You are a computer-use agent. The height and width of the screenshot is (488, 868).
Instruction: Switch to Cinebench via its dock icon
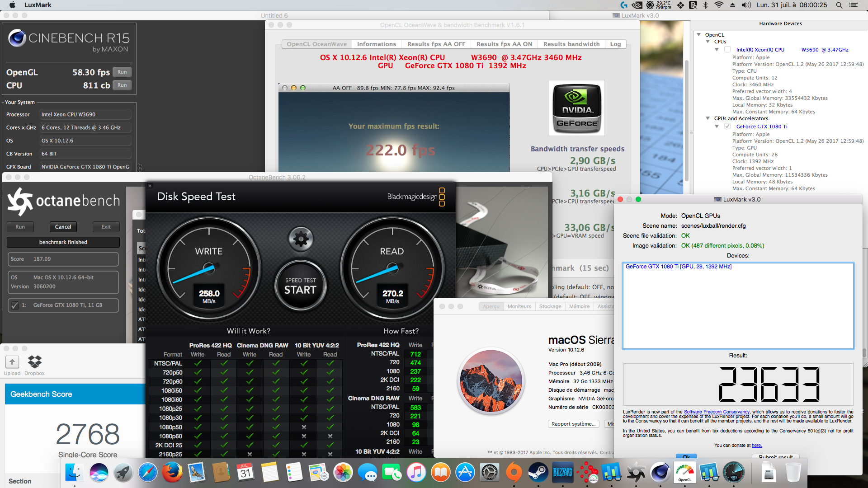click(660, 473)
